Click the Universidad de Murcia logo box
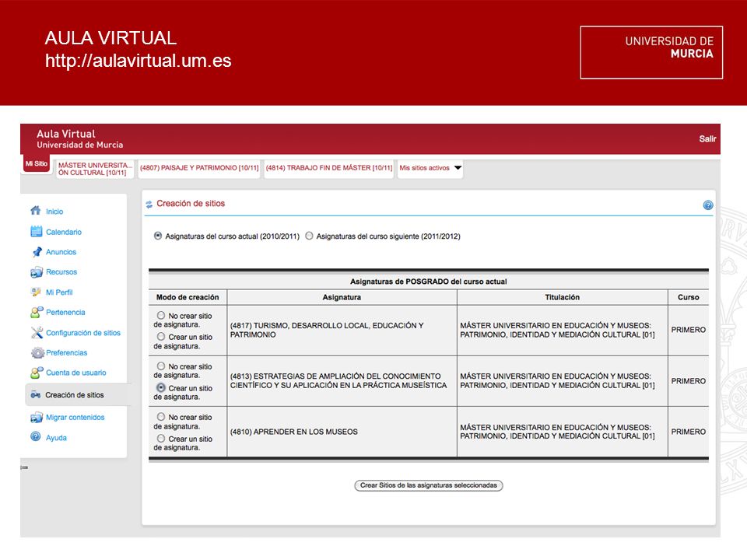 (651, 52)
